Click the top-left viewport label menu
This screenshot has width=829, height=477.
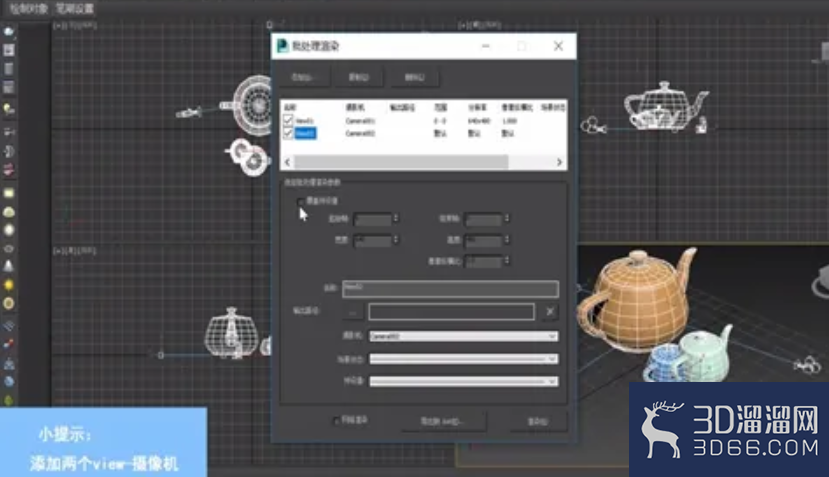click(x=75, y=25)
